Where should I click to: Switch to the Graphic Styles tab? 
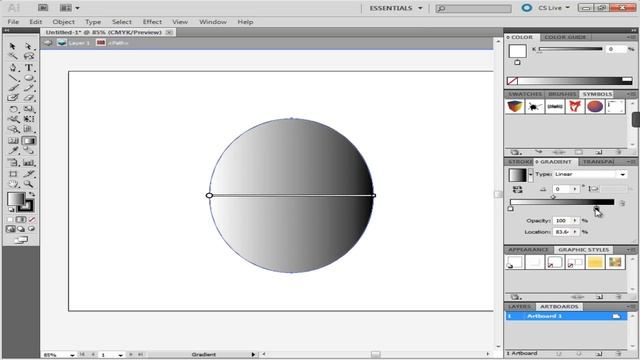584,249
